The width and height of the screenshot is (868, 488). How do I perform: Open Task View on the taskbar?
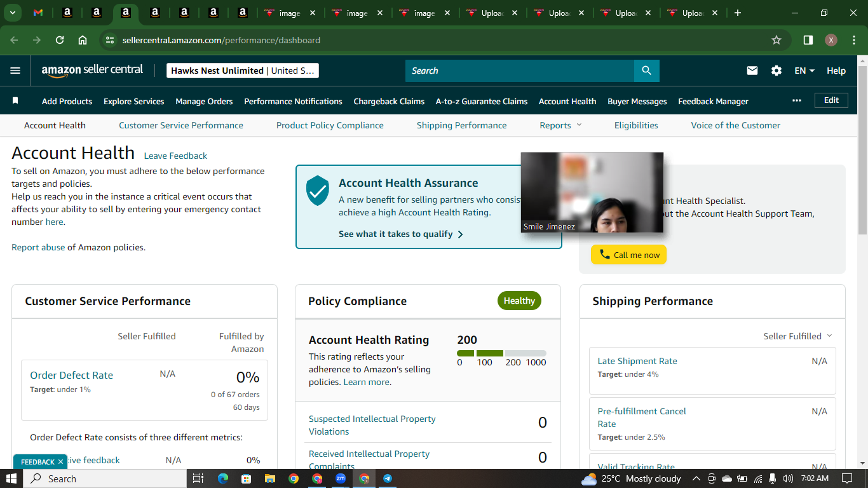[x=198, y=478]
